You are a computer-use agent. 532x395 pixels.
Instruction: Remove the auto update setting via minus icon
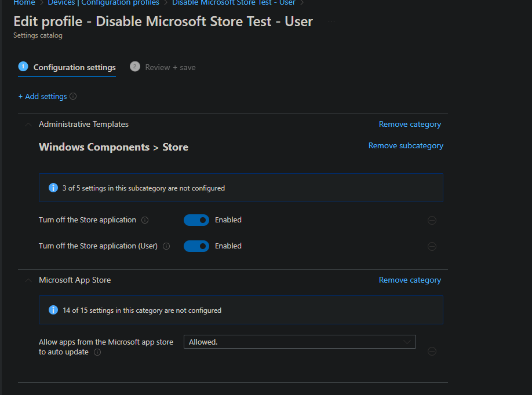coord(432,351)
